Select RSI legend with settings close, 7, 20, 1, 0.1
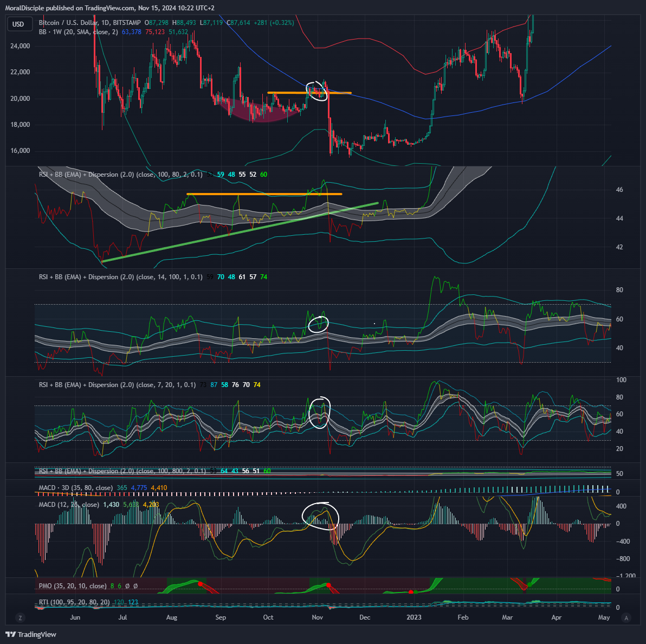Image resolution: width=646 pixels, height=644 pixels. pyautogui.click(x=117, y=385)
